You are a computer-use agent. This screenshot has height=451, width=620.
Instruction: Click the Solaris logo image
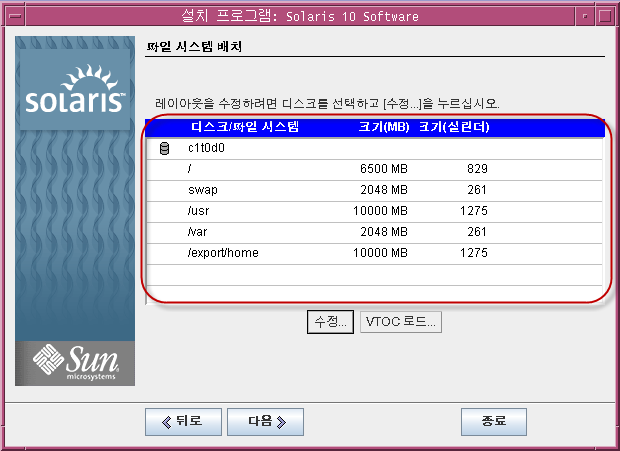point(75,90)
